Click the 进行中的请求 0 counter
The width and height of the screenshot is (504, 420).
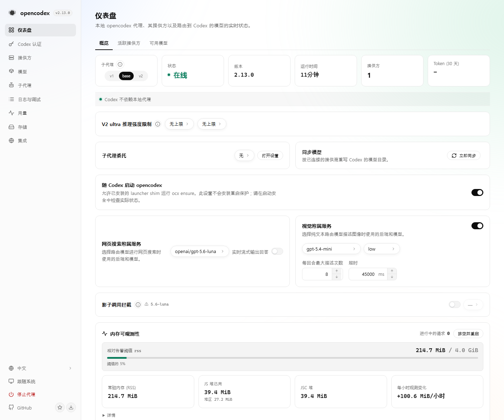435,334
